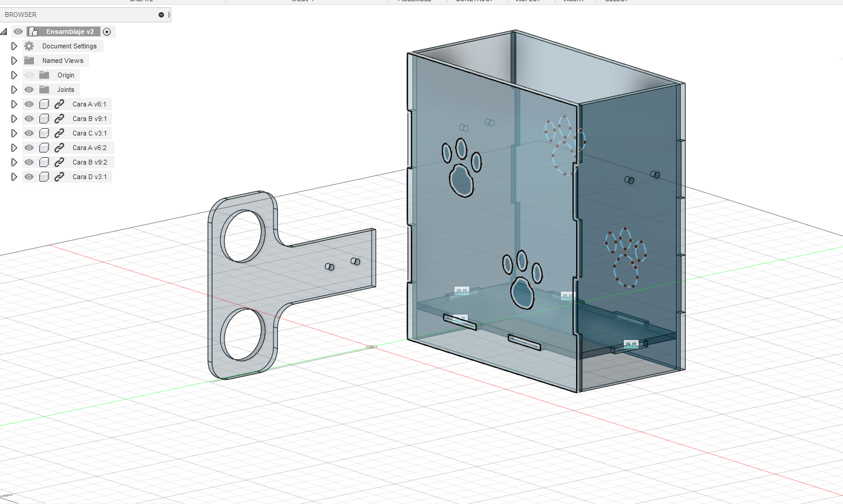
Task: Toggle visibility of Cara D v3:1
Action: tap(29, 177)
